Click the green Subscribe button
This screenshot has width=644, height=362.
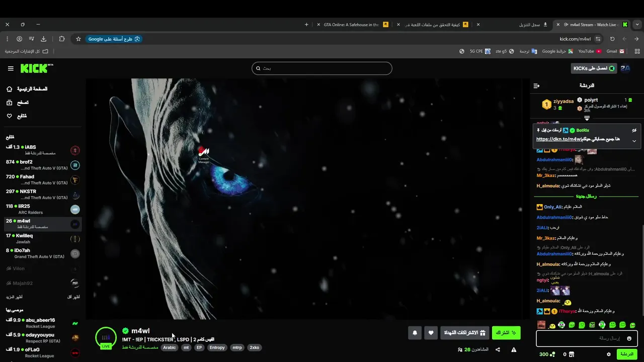coord(506,333)
